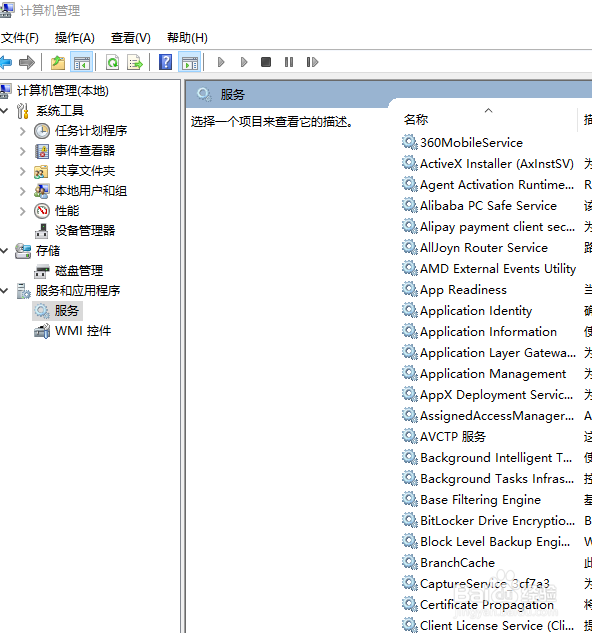Image resolution: width=592 pixels, height=633 pixels.
Task: Select the App Readiness service
Action: pyautogui.click(x=463, y=289)
